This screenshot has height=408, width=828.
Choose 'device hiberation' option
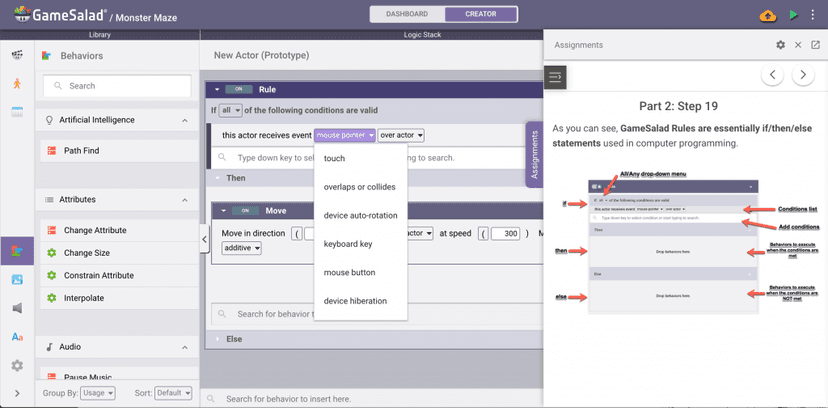360,301
